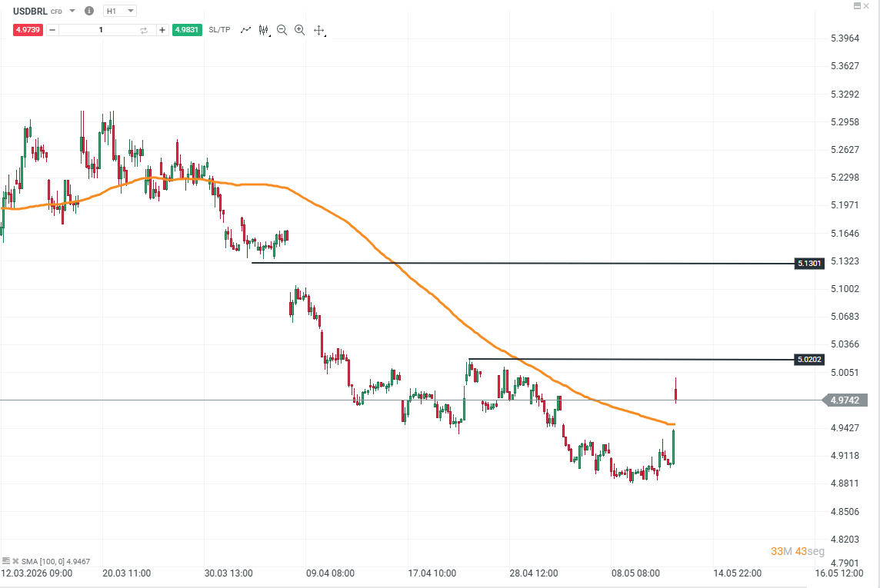Remove the SMA indicator with the X icon

15,560
